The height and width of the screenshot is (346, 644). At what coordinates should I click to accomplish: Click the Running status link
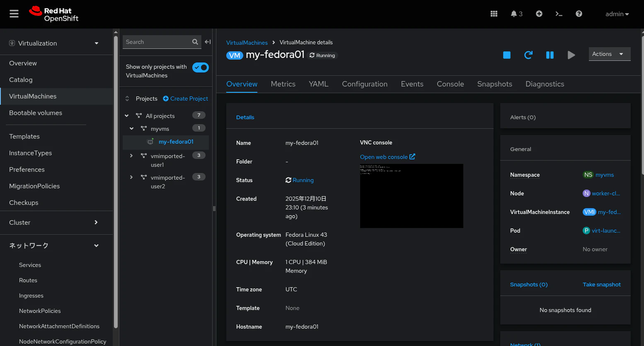point(303,180)
